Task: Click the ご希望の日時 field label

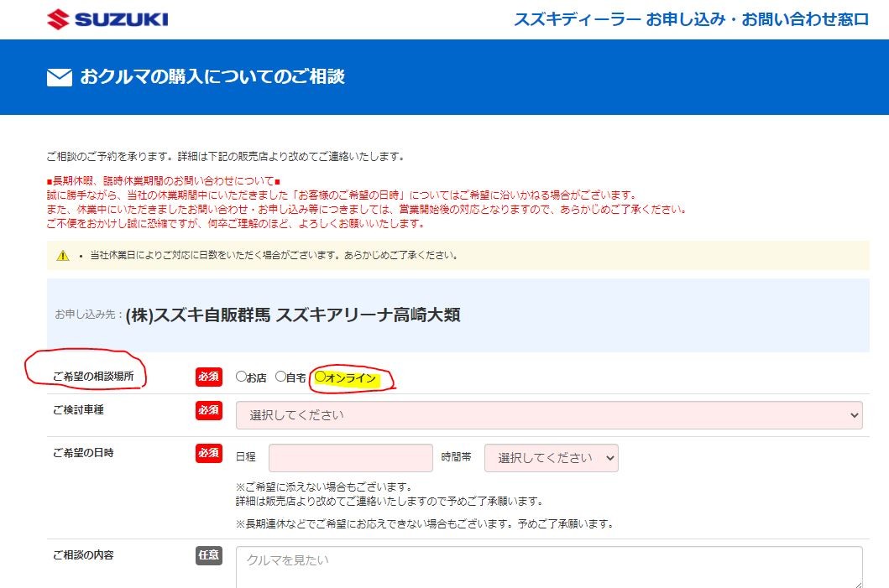Action: (x=83, y=453)
